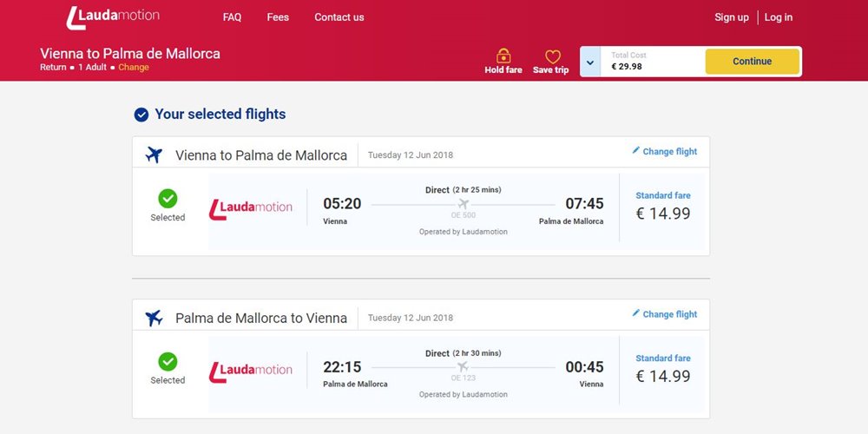Screen dimensions: 868x434
Task: Toggle the Selected checkmark for flight OE 500
Action: point(168,198)
